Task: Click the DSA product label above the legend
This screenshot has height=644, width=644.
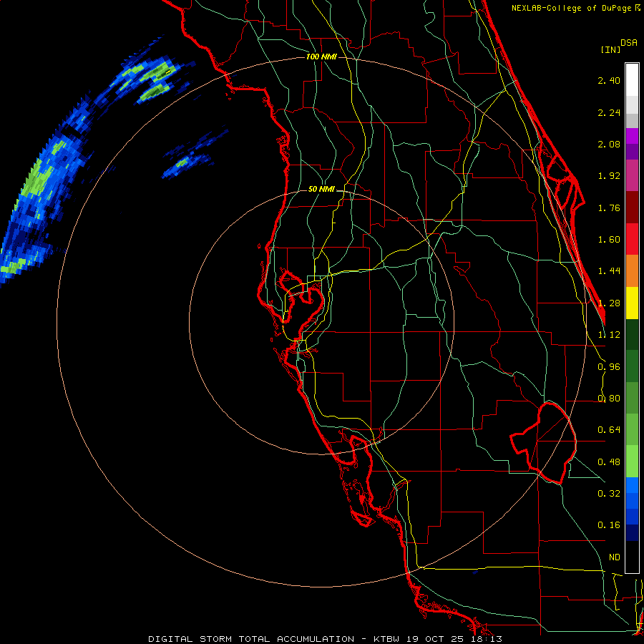Action: [629, 43]
